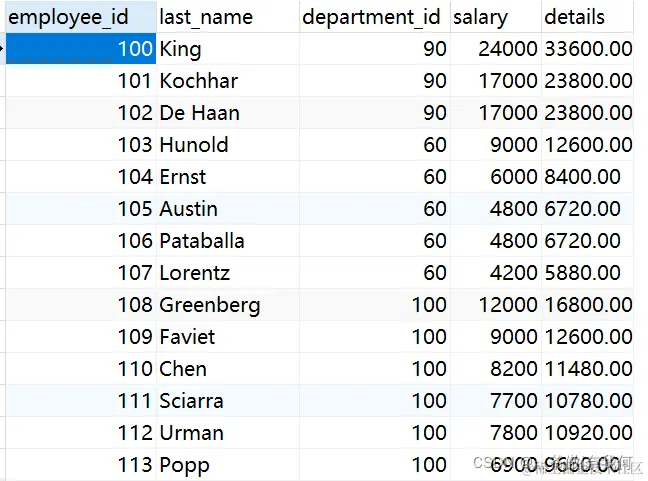
Task: Select employee id 106 cell
Action: 81,241
